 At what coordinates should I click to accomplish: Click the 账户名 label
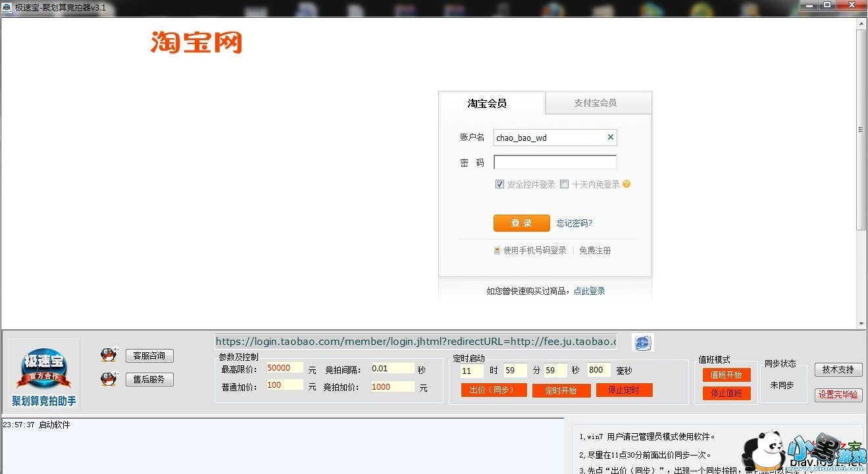472,138
